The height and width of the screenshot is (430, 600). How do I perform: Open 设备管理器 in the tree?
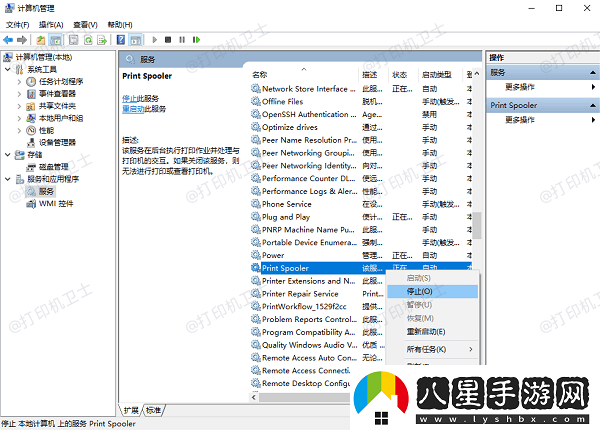point(57,143)
